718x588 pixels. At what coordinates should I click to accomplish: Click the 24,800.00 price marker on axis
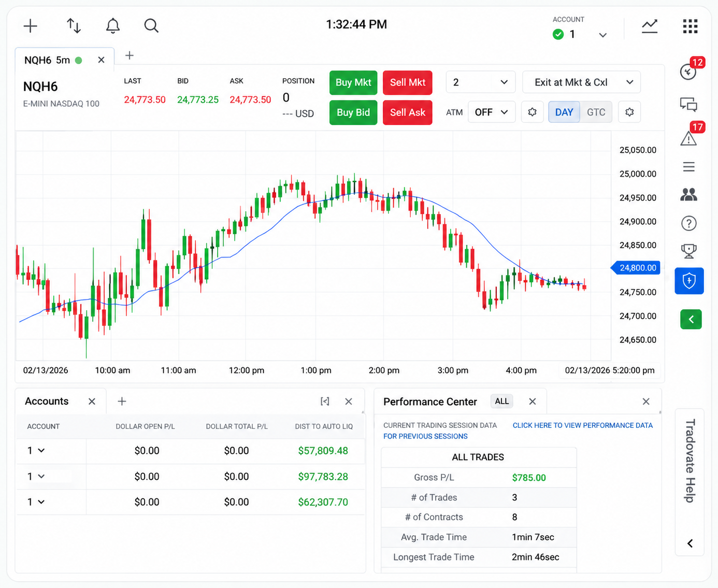pos(636,268)
